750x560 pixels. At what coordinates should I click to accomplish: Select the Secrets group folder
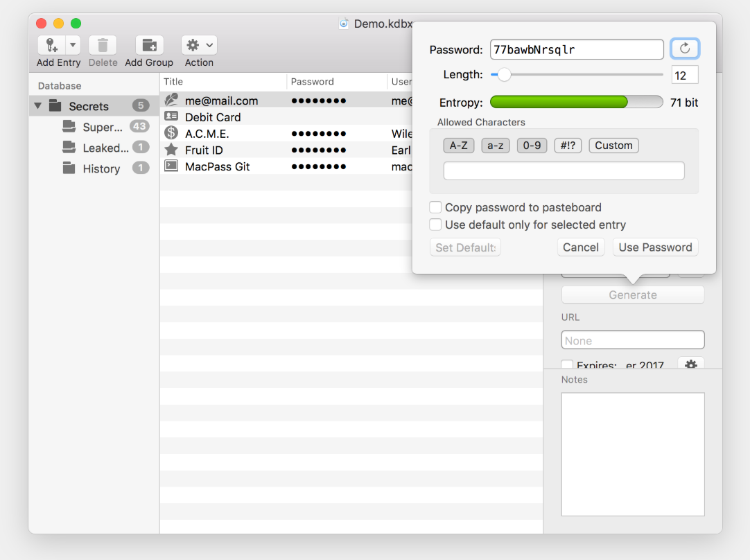tap(55, 105)
